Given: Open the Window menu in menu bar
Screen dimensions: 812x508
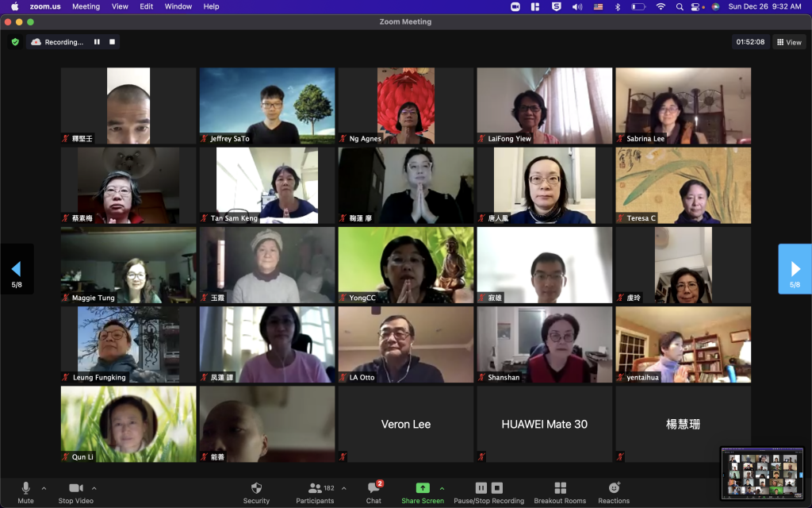Looking at the screenshot, I should [x=178, y=6].
